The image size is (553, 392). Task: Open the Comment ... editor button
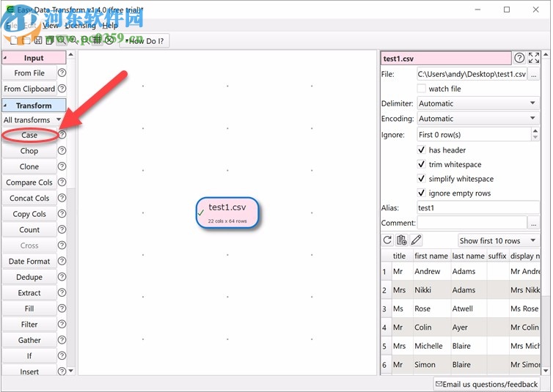[534, 223]
